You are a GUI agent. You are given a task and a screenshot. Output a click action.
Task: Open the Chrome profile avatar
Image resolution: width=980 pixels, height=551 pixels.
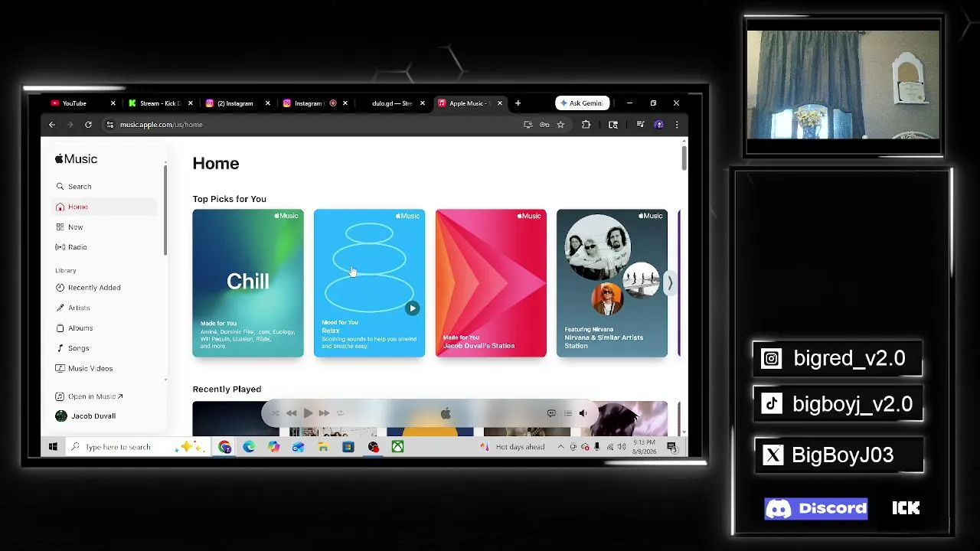click(x=658, y=125)
